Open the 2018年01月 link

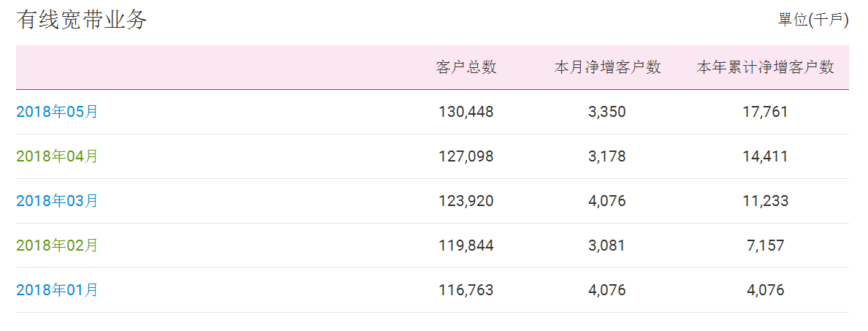[57, 290]
